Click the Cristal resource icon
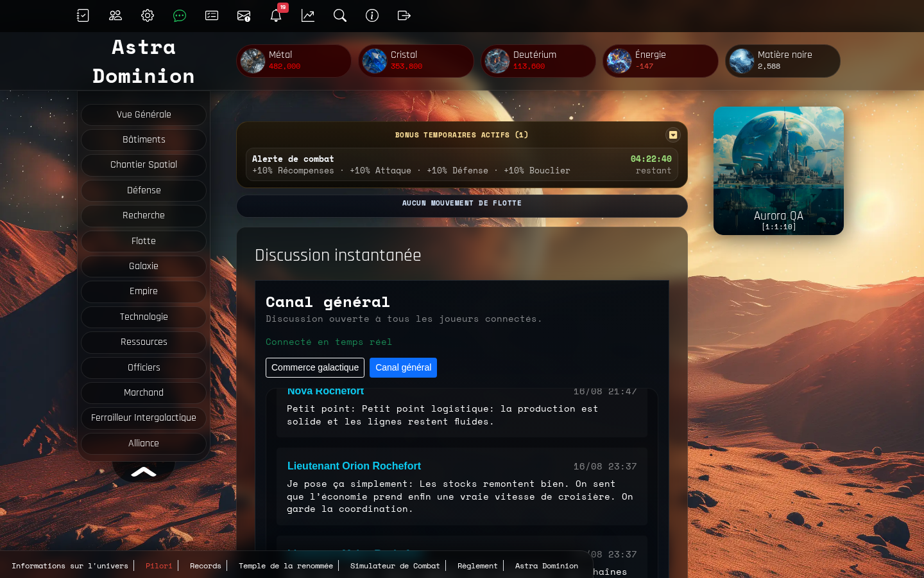Screen dimensions: 924x578 (375, 61)
